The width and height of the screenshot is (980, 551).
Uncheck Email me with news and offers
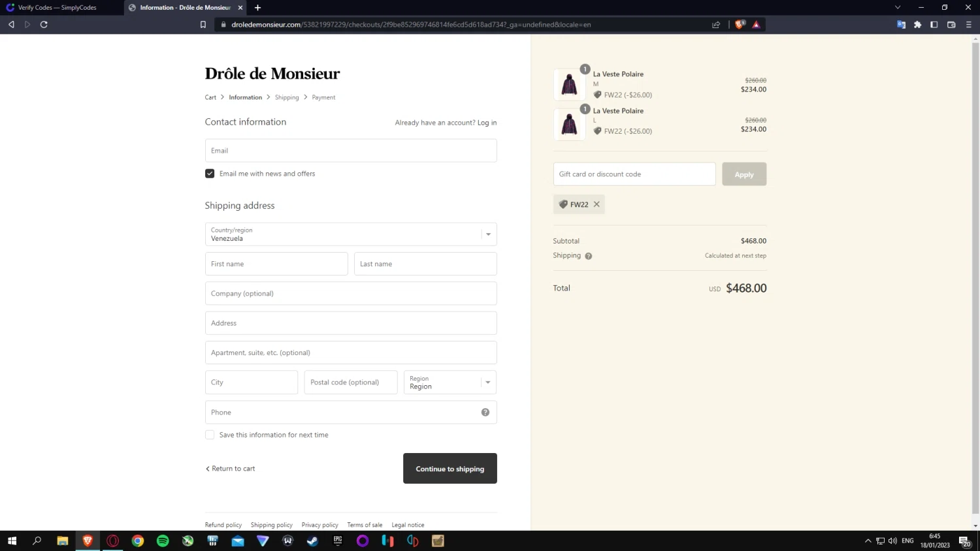point(210,174)
